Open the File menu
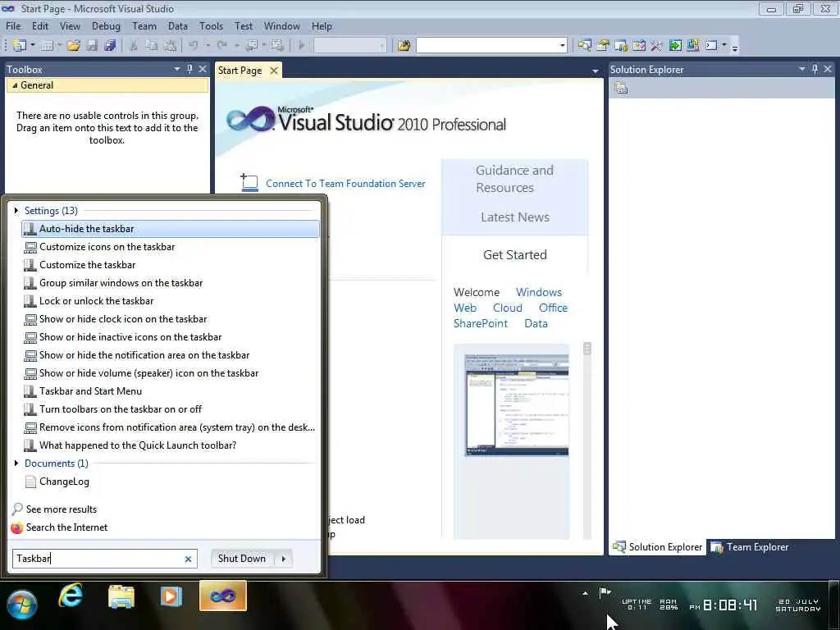The image size is (840, 630). tap(13, 25)
